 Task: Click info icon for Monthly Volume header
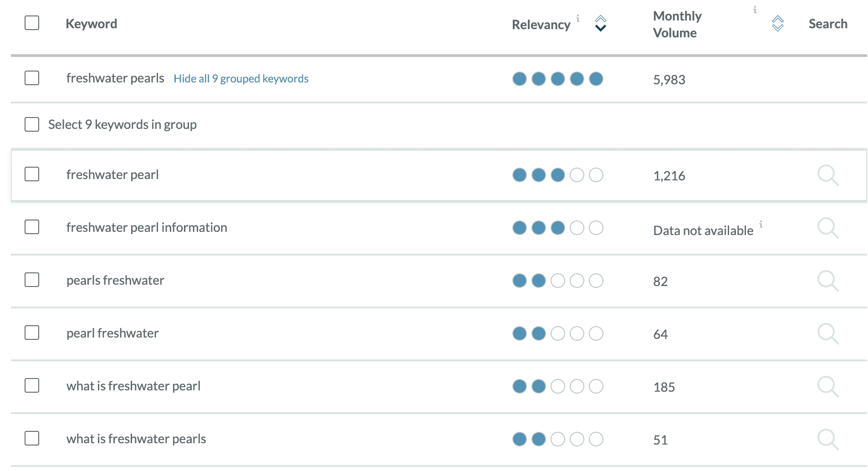[x=755, y=10]
